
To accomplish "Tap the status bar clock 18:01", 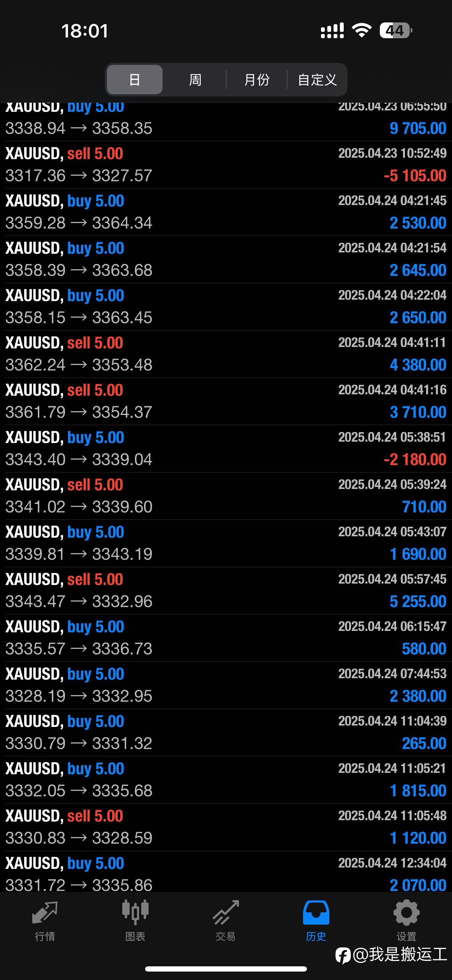I will point(85,31).
